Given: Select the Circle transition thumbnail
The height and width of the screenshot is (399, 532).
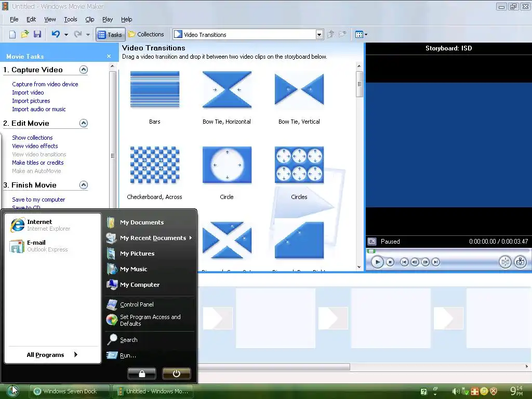Looking at the screenshot, I should 227,165.
